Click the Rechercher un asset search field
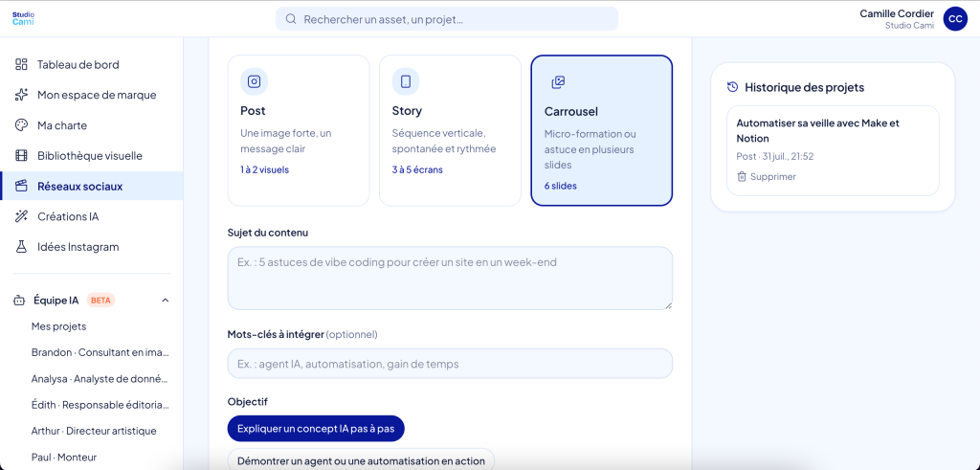The image size is (980, 470). [x=447, y=19]
